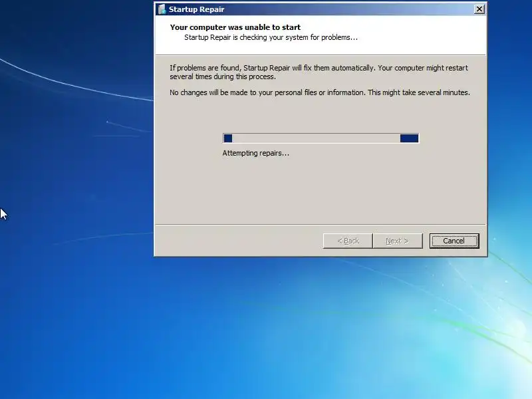The height and width of the screenshot is (399, 532).
Task: Click the 'Startup Repair' window title text
Action: pos(196,9)
